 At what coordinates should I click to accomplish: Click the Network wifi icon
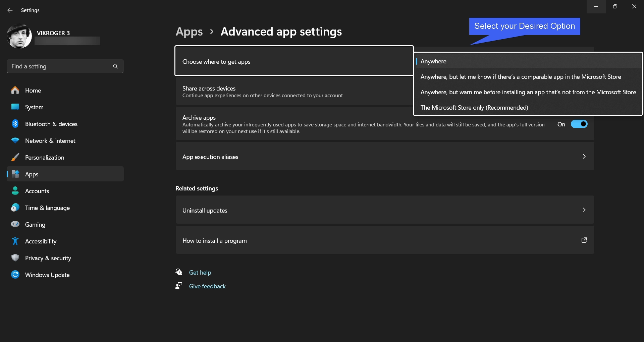click(15, 140)
